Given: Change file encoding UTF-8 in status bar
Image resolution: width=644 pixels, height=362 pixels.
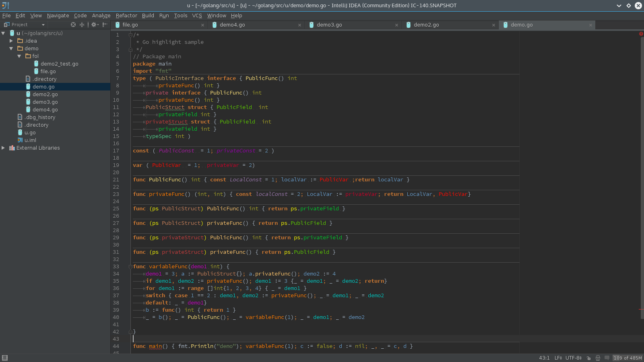Looking at the screenshot, I should [x=574, y=358].
